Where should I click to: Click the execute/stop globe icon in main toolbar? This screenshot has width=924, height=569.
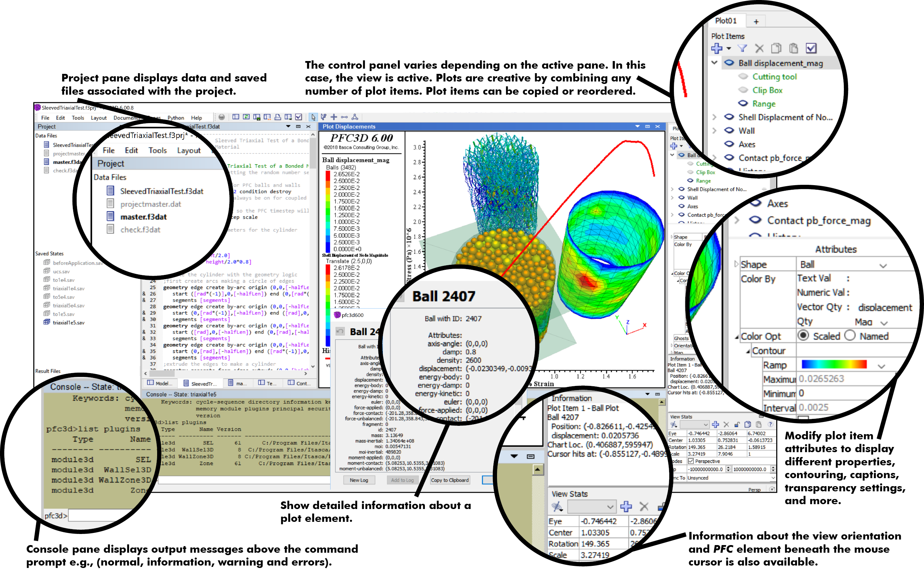222,117
